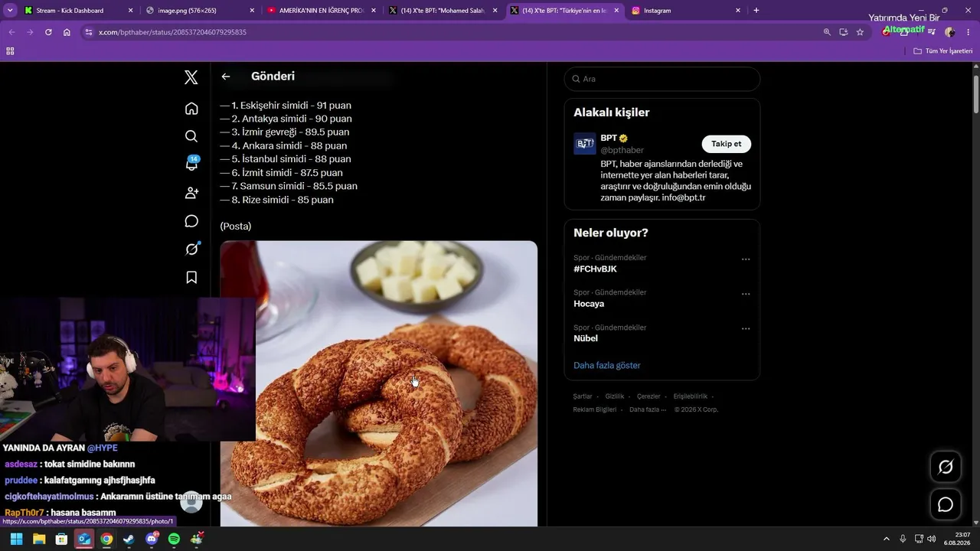Click the text 'Eskişehir simidi - 91 puan'
This screenshot has height=551, width=980.
[x=296, y=106]
